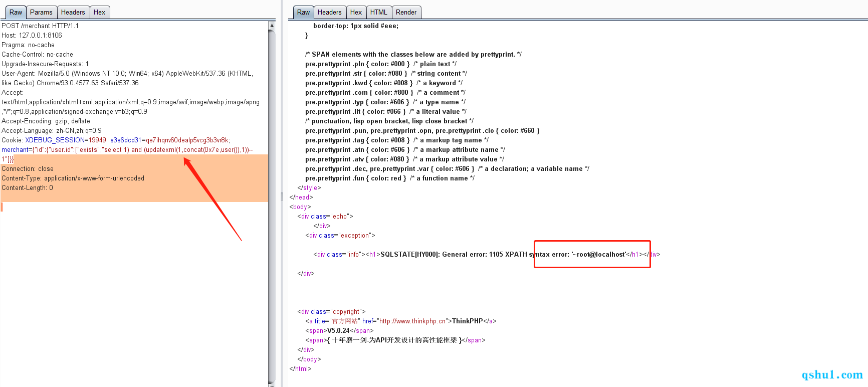Click the Host: 127.0.0.1:8106 header
Image resolution: width=868 pixels, height=387 pixels.
pos(32,35)
